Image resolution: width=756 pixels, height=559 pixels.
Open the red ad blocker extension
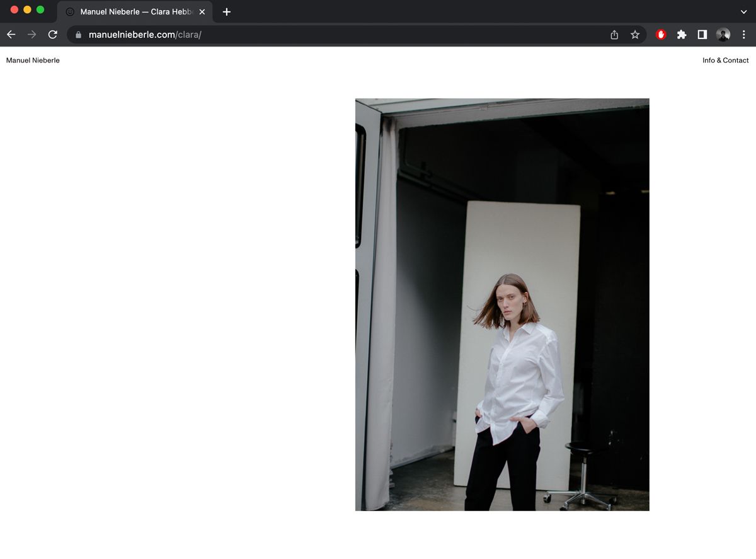click(x=661, y=35)
